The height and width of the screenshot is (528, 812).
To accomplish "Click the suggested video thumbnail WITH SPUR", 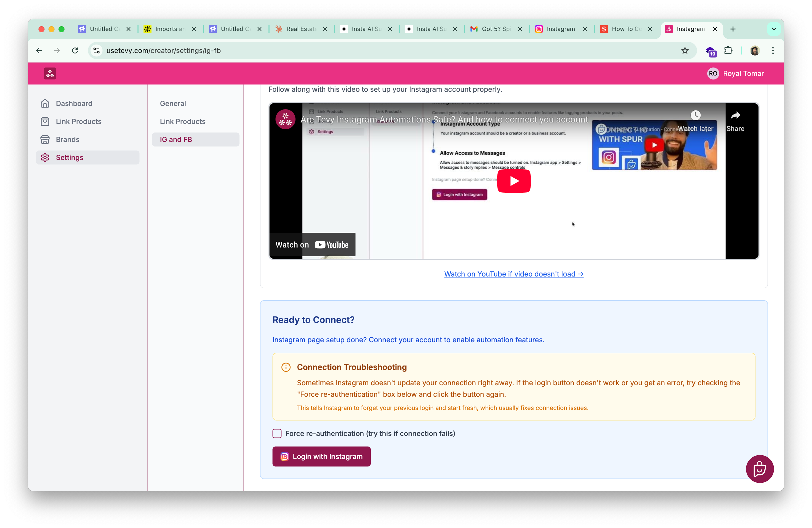I will point(654,145).
